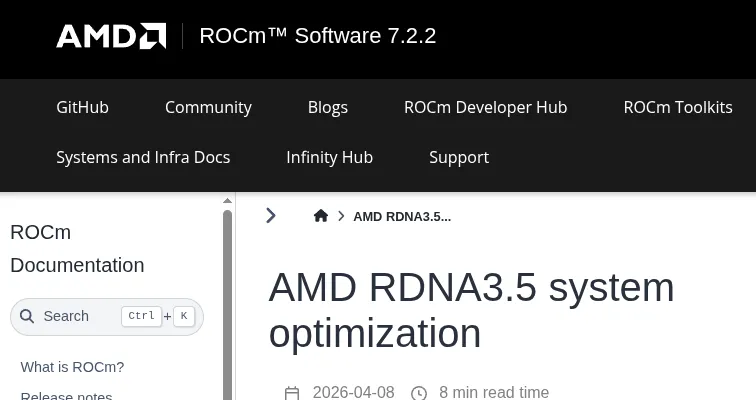This screenshot has width=756, height=400.
Task: Open the ROCm Software 7.2.2 title link
Action: [317, 36]
